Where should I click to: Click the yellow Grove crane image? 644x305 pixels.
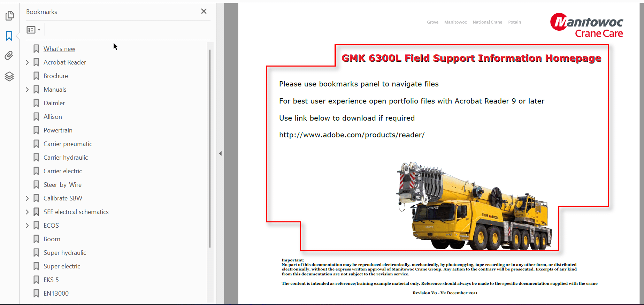point(474,206)
